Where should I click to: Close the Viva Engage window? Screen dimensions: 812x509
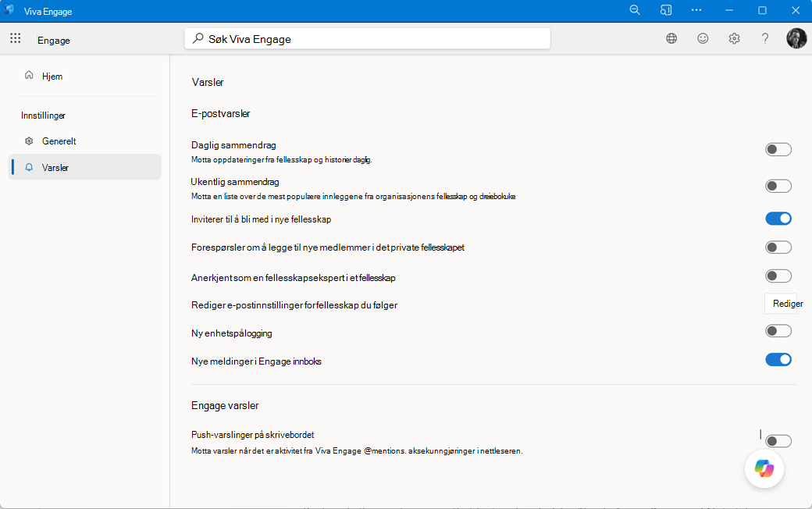tap(796, 10)
